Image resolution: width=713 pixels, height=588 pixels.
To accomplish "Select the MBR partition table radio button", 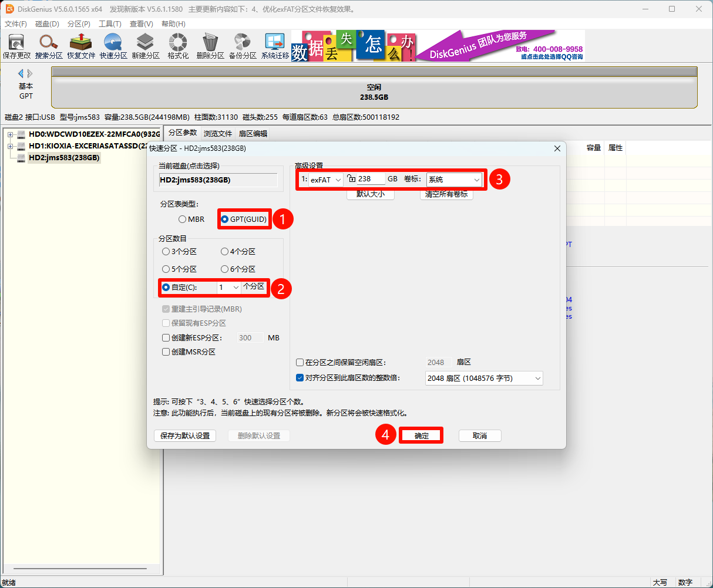I will 183,219.
